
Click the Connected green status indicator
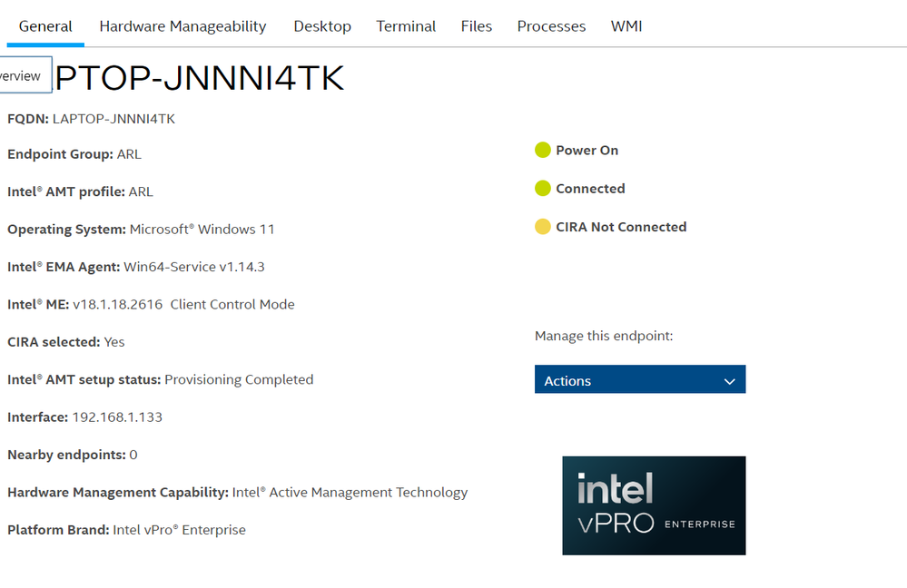(x=543, y=188)
